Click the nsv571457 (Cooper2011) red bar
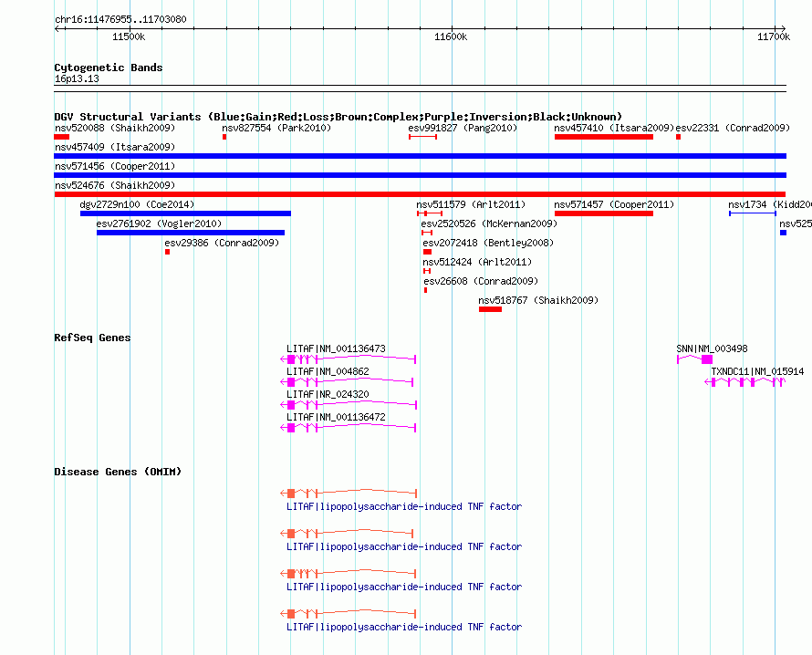The width and height of the screenshot is (812, 655). pyautogui.click(x=604, y=213)
